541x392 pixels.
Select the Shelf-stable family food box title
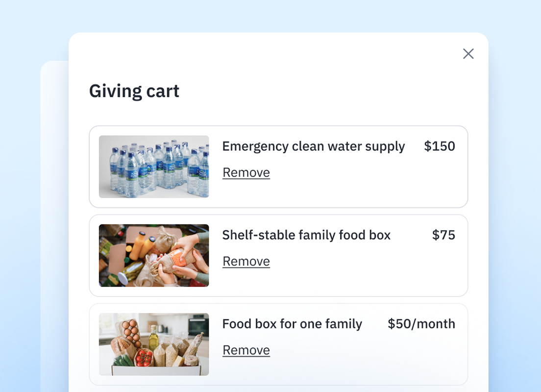coord(306,235)
